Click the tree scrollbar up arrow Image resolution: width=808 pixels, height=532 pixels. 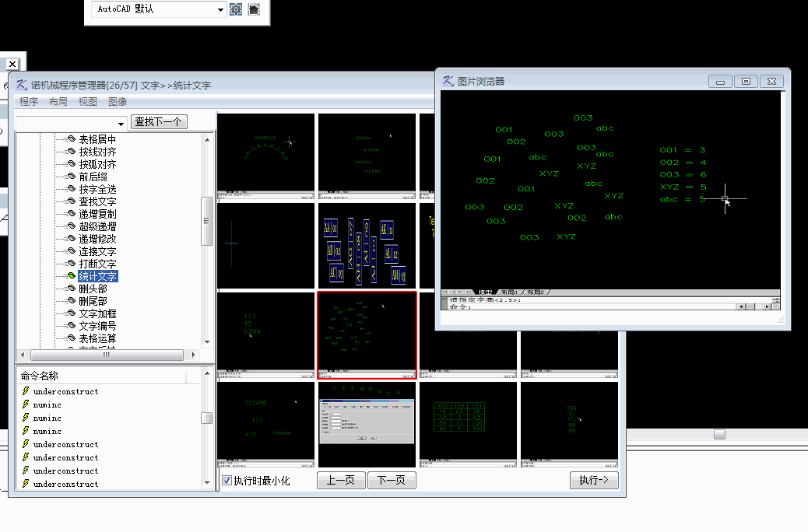[x=207, y=139]
